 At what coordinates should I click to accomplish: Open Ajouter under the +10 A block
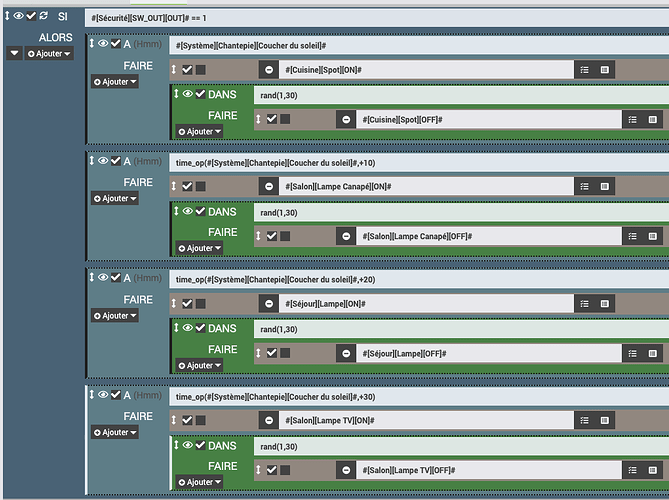click(115, 198)
